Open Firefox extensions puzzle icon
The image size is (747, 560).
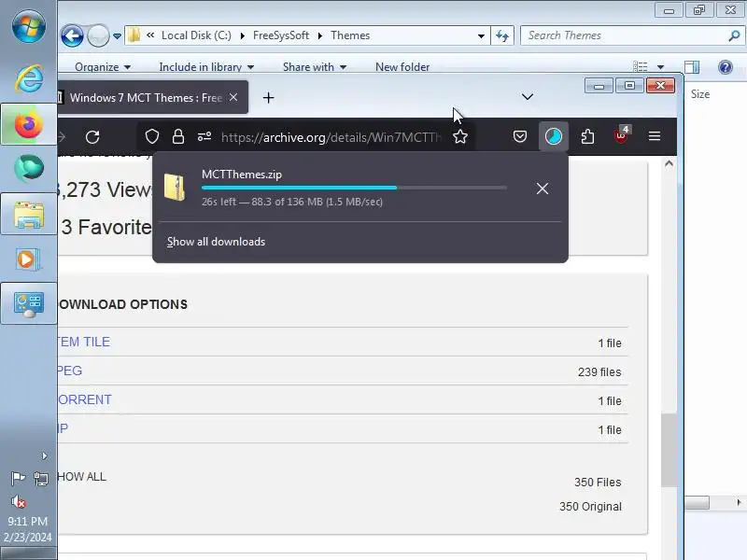click(x=587, y=136)
